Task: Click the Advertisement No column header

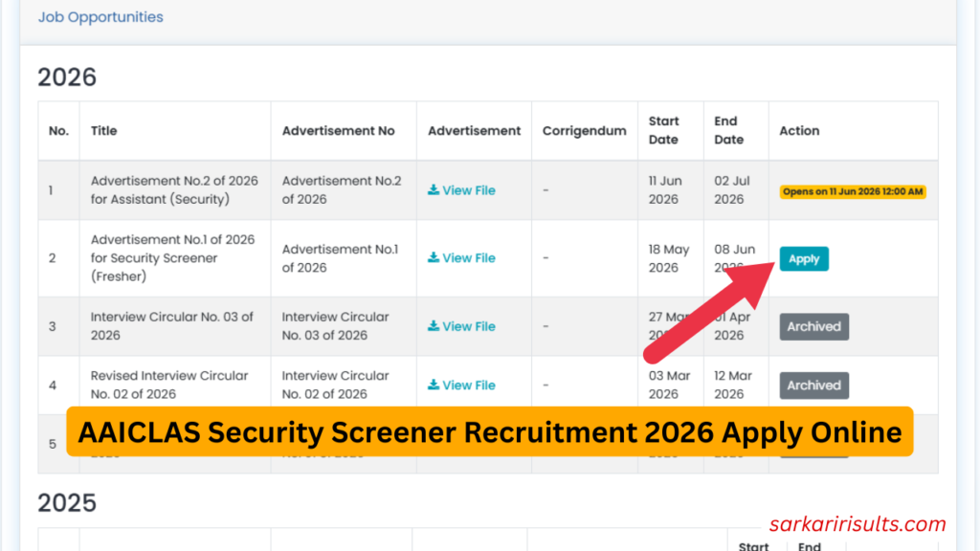Action: tap(338, 130)
